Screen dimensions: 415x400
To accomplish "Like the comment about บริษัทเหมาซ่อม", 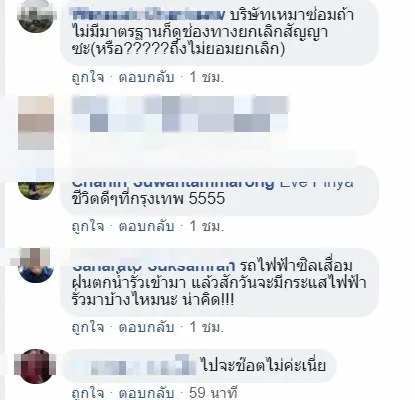I will (88, 78).
